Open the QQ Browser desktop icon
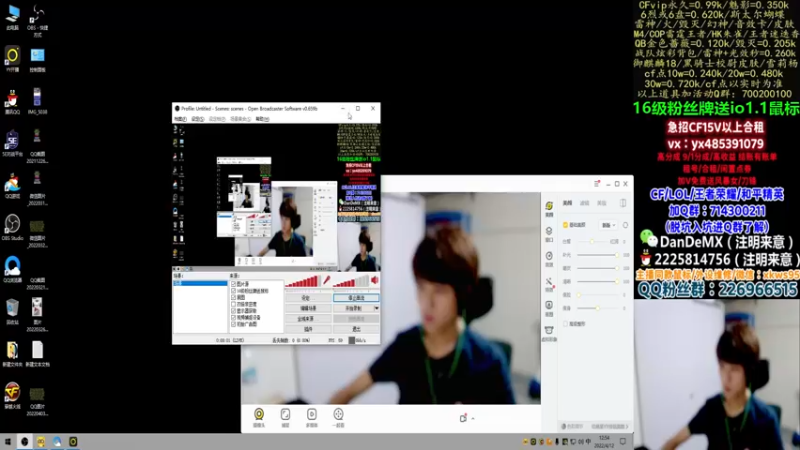Viewport: 800px width, 450px height. pos(12,266)
